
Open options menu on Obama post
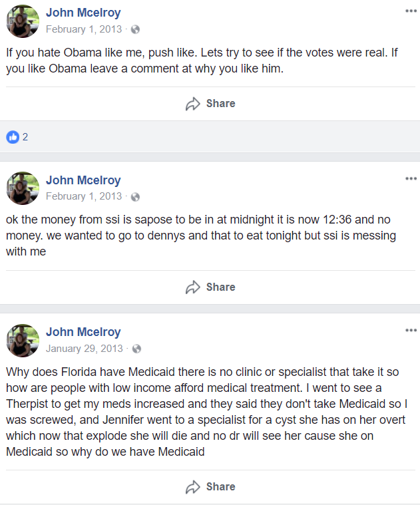coord(411,11)
